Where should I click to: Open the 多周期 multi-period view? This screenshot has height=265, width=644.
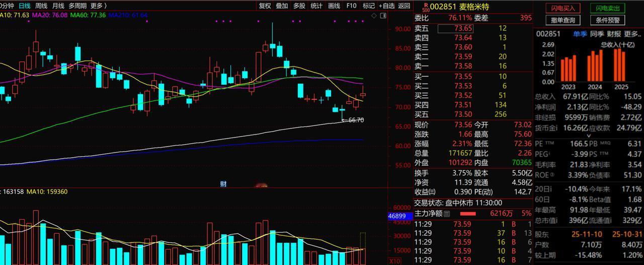click(77, 6)
